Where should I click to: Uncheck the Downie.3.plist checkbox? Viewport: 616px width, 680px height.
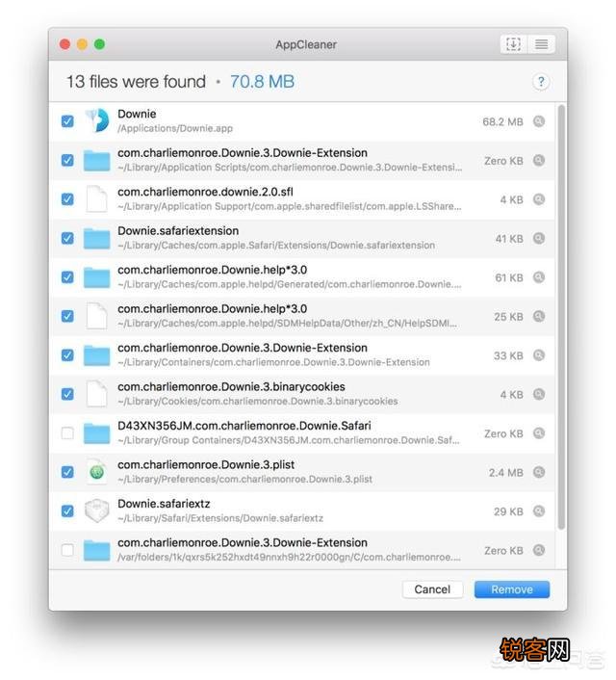point(67,472)
